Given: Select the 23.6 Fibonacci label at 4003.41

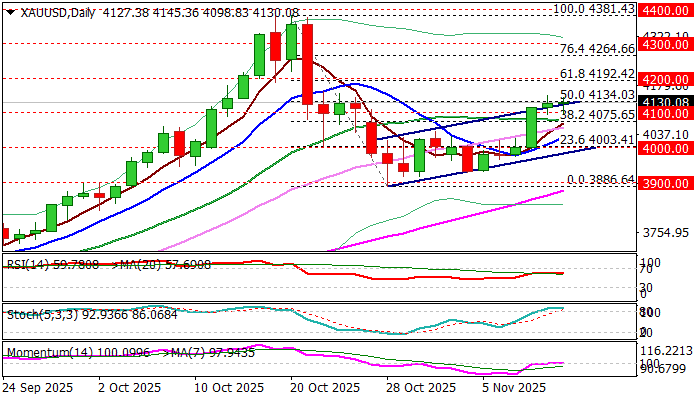Looking at the screenshot, I should pyautogui.click(x=598, y=140).
